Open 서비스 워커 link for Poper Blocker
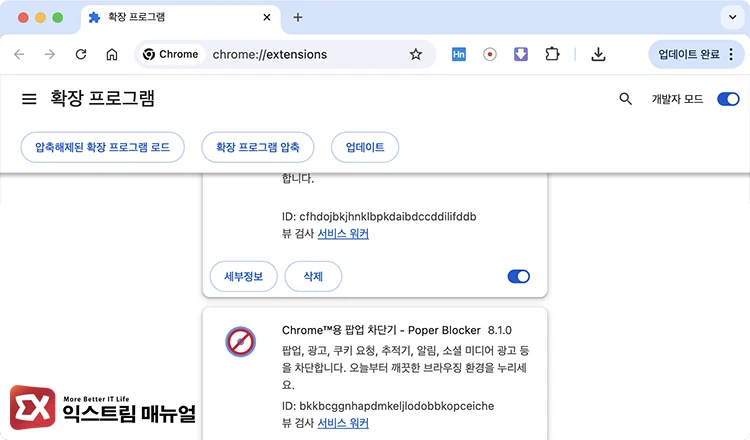The width and height of the screenshot is (750, 440). (x=343, y=423)
